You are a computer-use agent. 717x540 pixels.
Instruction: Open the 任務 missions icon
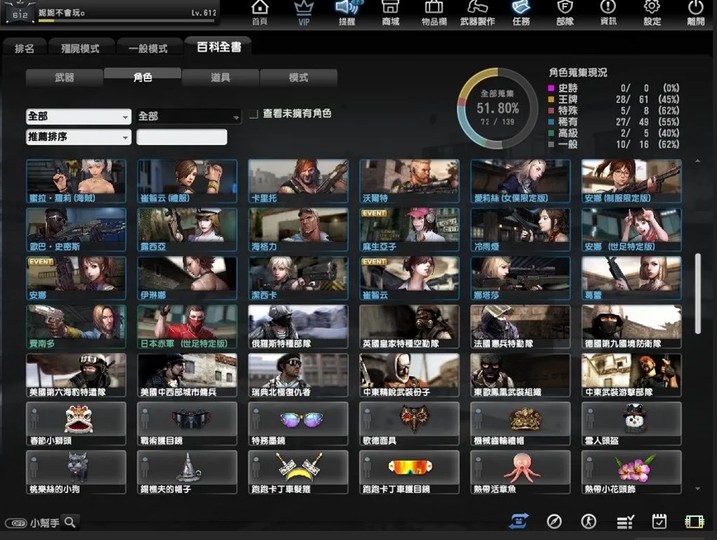point(521,13)
